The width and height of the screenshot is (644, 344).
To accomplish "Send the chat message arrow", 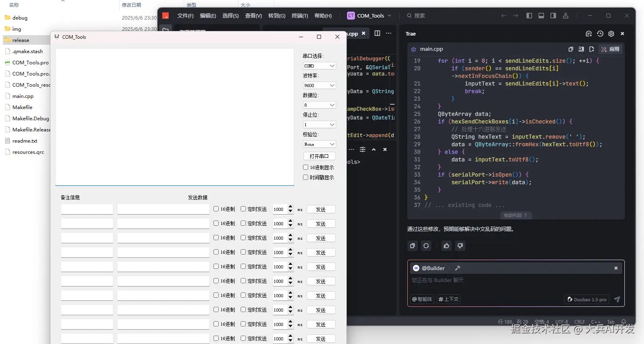I will point(617,299).
